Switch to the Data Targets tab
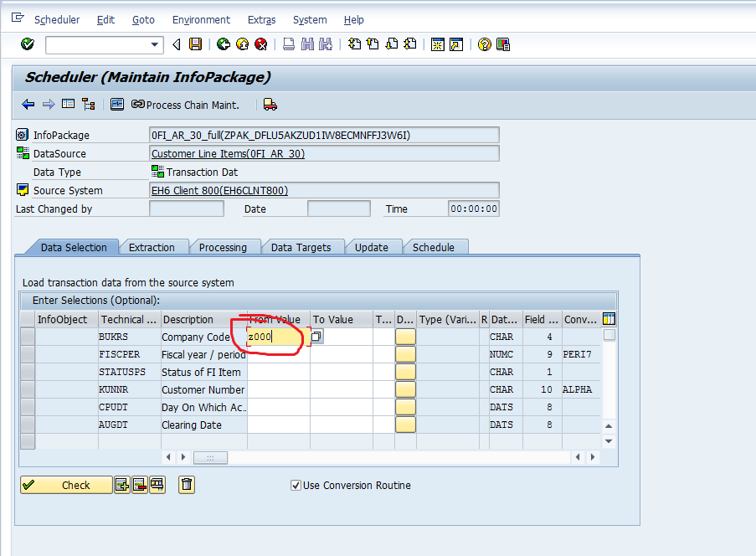 pos(303,247)
